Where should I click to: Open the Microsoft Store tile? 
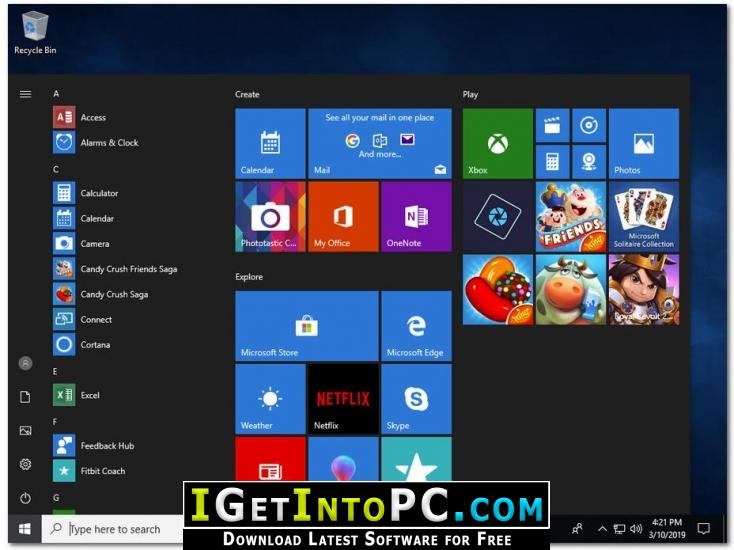point(307,326)
